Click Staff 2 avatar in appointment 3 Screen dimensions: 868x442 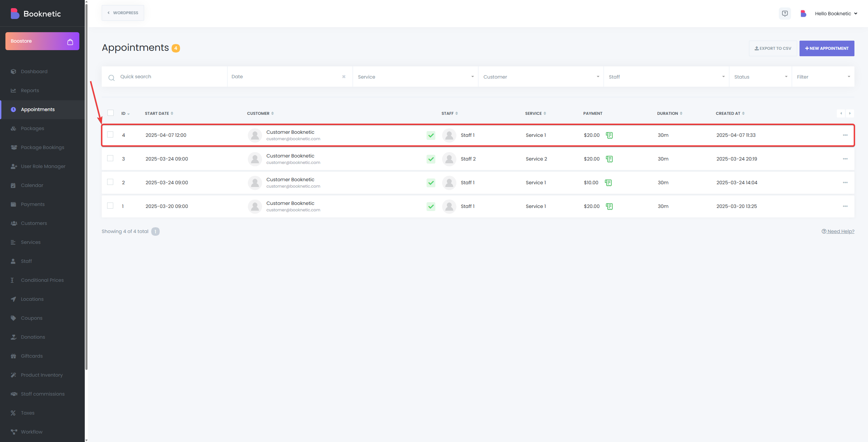click(449, 159)
